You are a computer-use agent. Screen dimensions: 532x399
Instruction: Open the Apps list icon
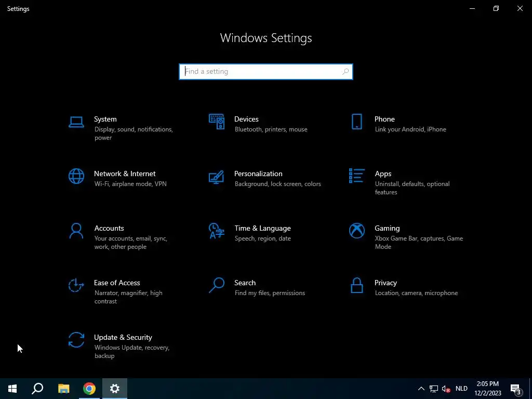click(x=356, y=176)
